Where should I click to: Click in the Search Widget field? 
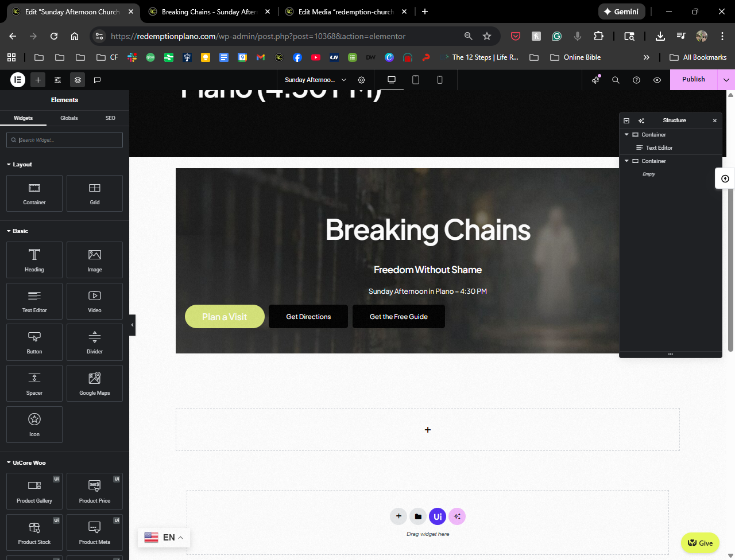pyautogui.click(x=69, y=140)
